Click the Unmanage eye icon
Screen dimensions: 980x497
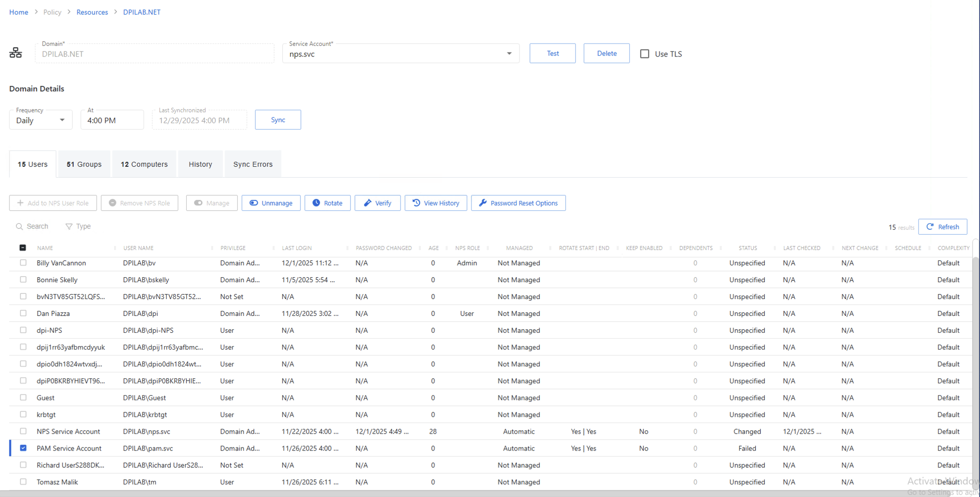pyautogui.click(x=255, y=203)
